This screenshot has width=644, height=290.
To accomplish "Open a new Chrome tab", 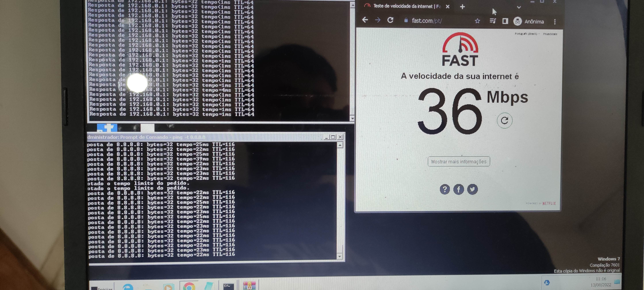I will (462, 7).
